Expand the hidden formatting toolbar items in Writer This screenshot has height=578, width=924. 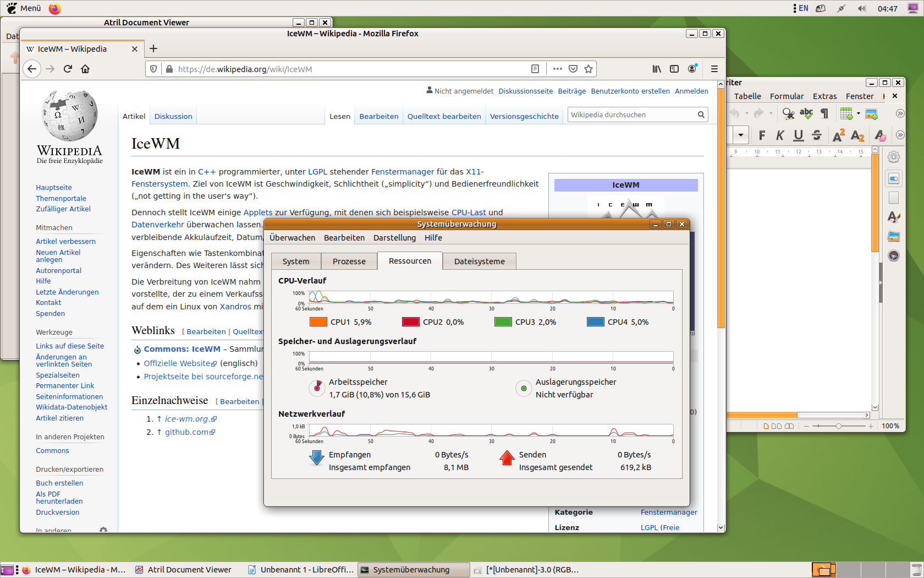(x=900, y=135)
